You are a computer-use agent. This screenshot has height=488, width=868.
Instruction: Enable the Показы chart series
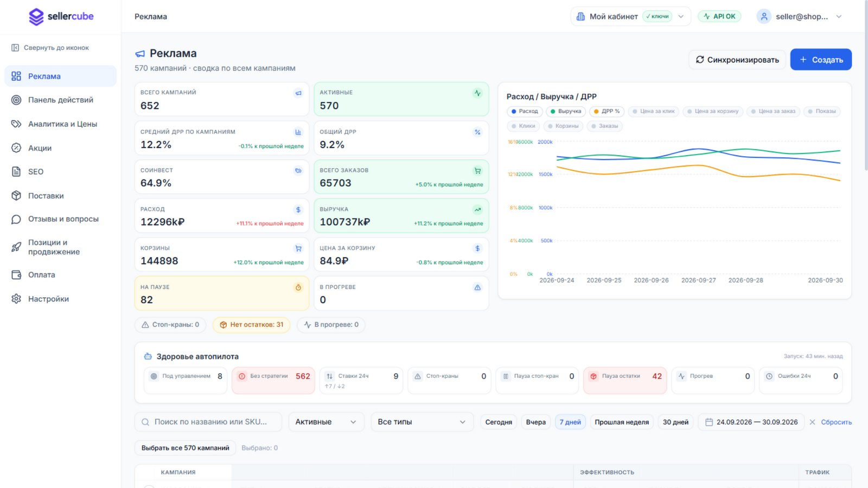[822, 111]
